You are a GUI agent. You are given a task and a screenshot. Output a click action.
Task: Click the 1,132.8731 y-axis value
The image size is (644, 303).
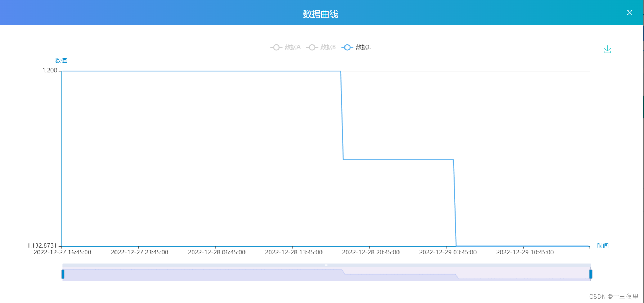click(42, 245)
